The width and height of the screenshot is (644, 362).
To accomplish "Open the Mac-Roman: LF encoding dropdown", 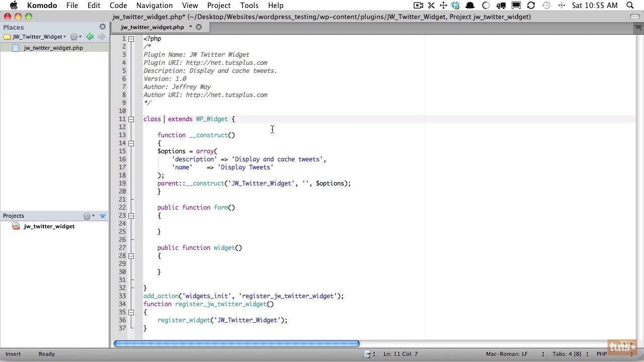I will pos(507,354).
